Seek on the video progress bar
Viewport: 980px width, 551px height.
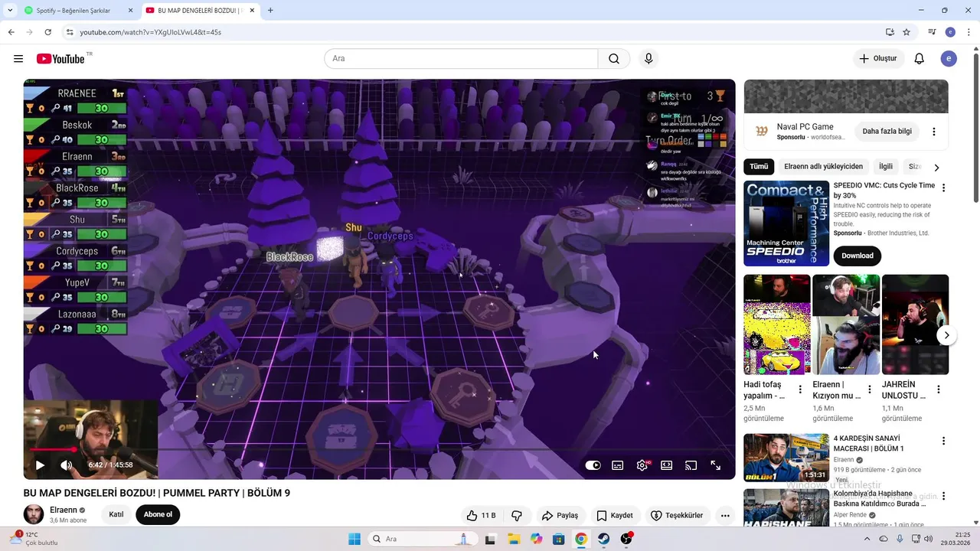tap(379, 449)
